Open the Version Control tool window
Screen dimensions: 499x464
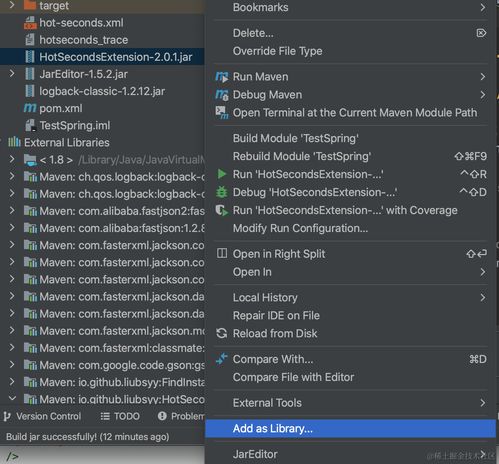pos(42,416)
